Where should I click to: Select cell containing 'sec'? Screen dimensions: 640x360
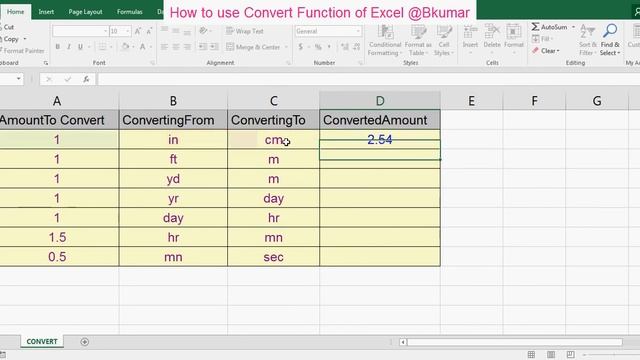point(273,257)
